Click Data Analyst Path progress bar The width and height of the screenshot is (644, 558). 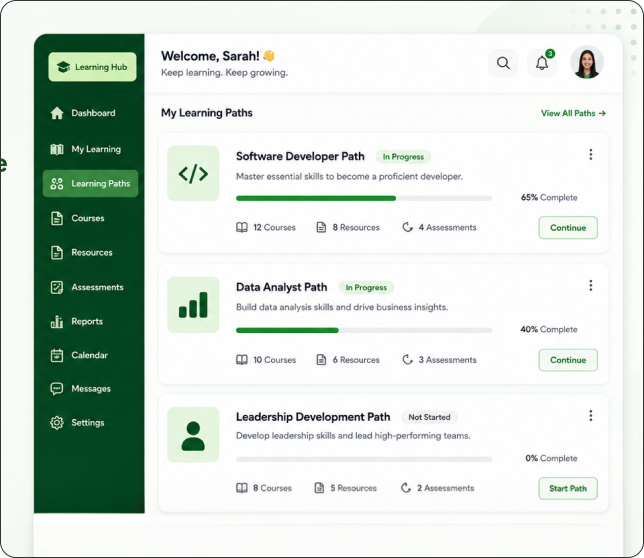[x=364, y=330]
